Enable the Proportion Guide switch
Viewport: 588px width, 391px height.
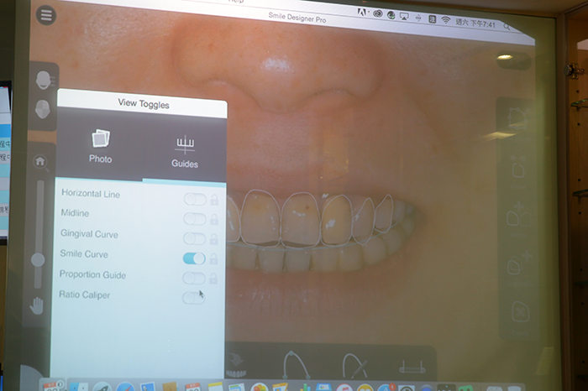194,279
